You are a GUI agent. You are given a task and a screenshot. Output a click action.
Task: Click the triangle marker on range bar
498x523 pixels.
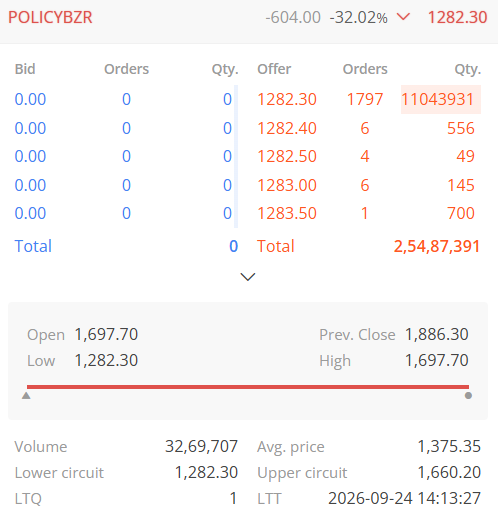pos(26,396)
